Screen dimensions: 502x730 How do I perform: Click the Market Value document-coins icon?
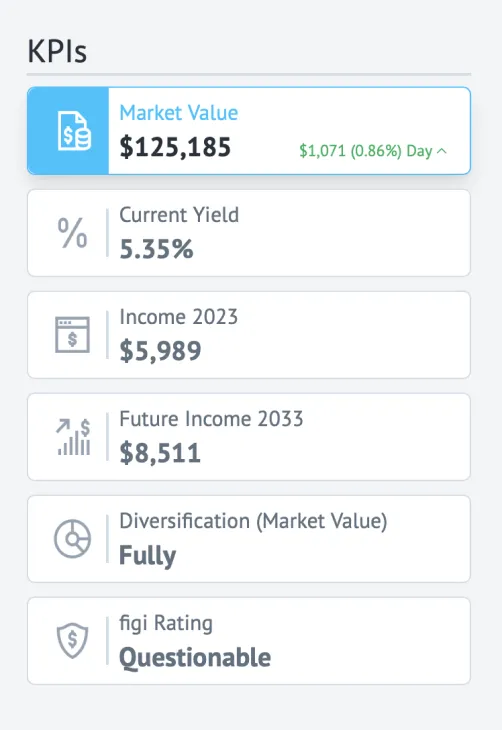(x=74, y=131)
